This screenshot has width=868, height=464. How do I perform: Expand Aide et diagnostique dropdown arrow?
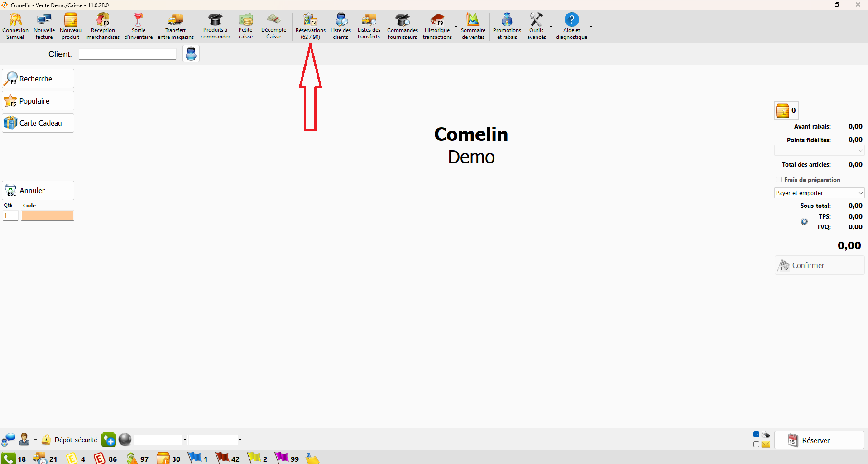pos(591,27)
